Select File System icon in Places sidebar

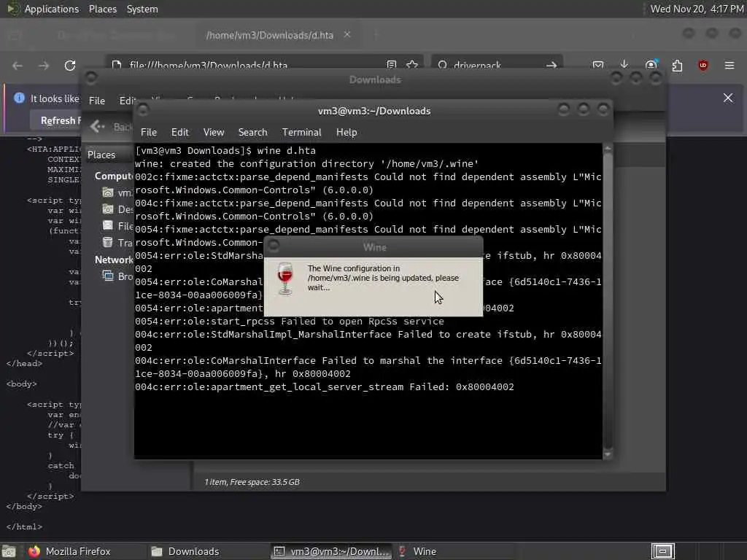pyautogui.click(x=108, y=226)
